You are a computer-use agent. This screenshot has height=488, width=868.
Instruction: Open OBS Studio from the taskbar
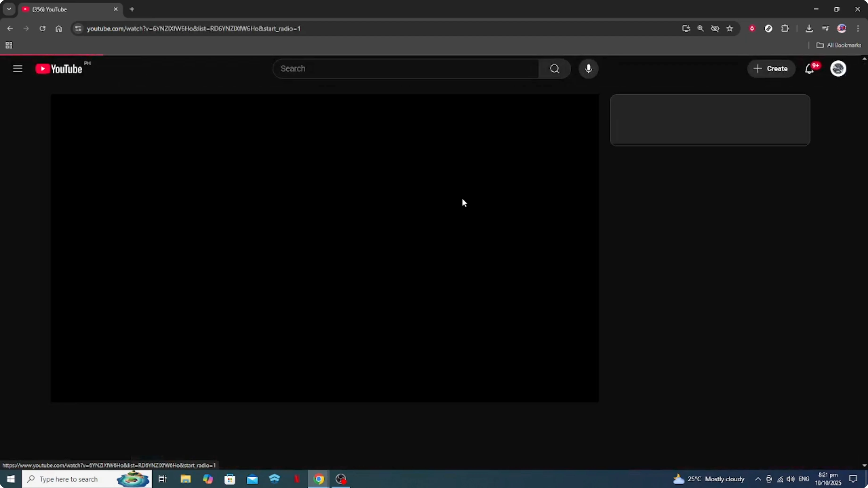click(x=341, y=479)
